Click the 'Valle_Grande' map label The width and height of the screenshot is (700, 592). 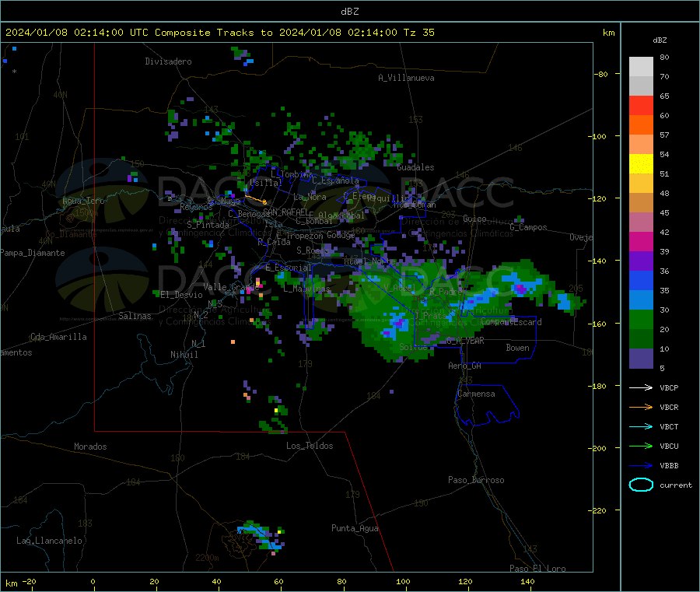pyautogui.click(x=231, y=286)
